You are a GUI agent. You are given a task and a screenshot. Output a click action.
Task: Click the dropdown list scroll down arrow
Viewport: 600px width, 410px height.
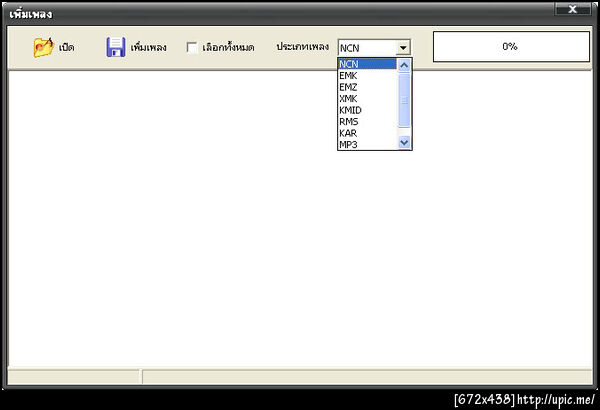pos(404,142)
